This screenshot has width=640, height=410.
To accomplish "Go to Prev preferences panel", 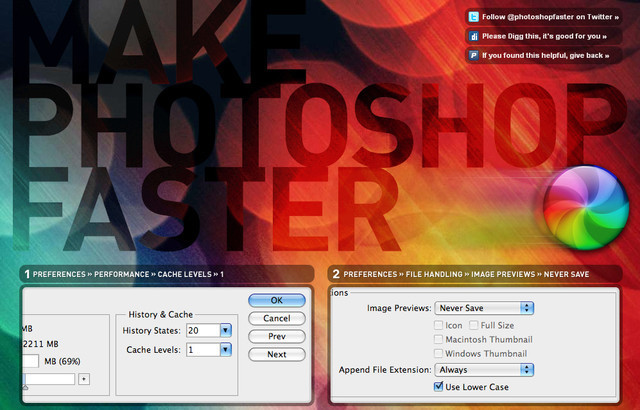I will click(277, 336).
